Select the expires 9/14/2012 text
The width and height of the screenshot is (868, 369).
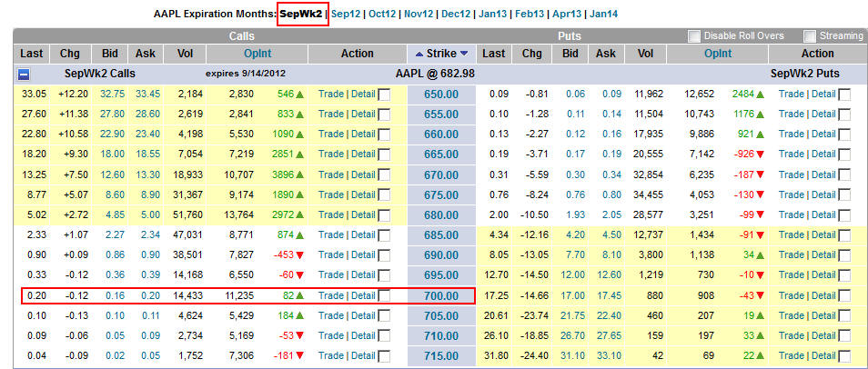coord(246,73)
